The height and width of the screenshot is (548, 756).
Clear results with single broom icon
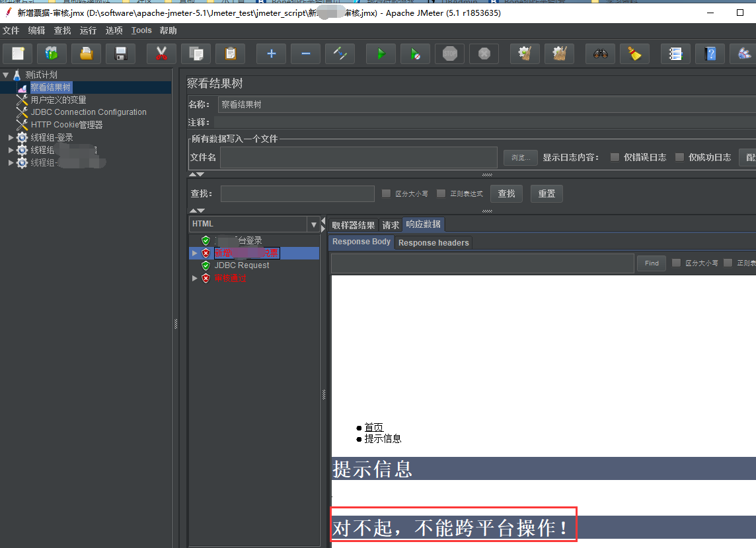coord(525,53)
